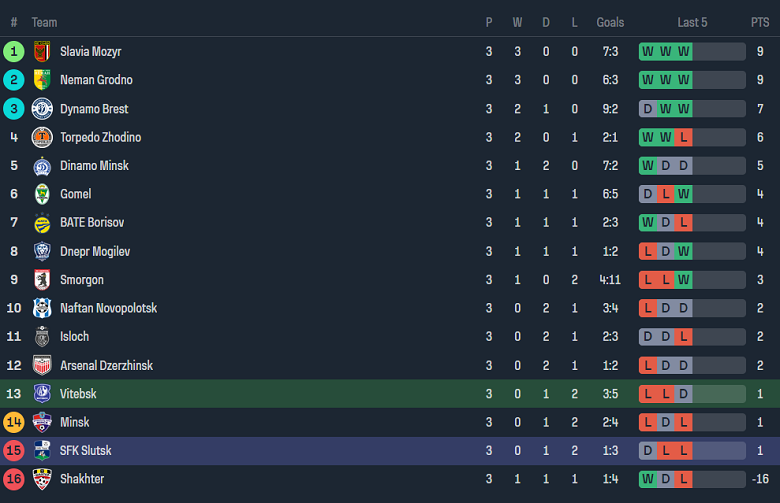This screenshot has width=780, height=503.
Task: Click the Gomel club logo
Action: (x=42, y=194)
